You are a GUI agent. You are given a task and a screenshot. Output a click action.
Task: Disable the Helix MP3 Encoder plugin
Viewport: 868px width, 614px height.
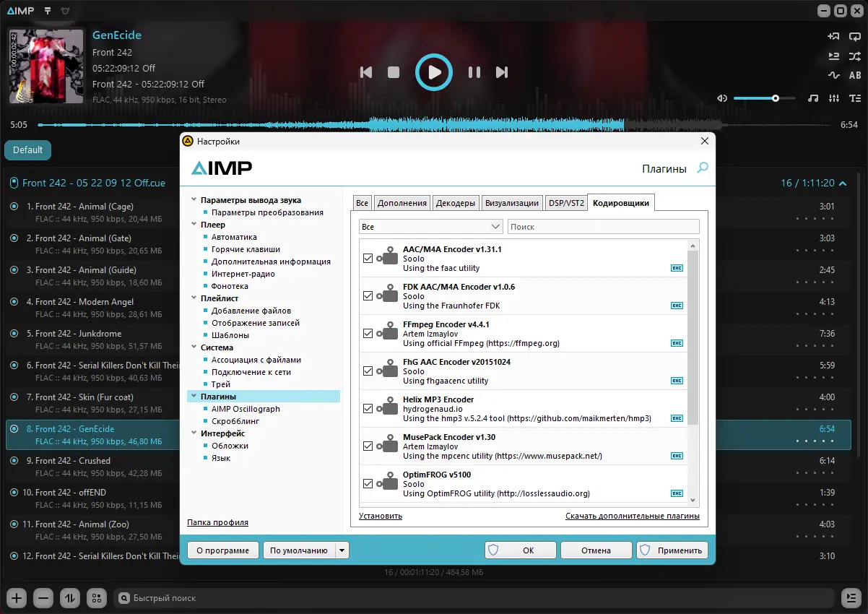[x=368, y=407]
